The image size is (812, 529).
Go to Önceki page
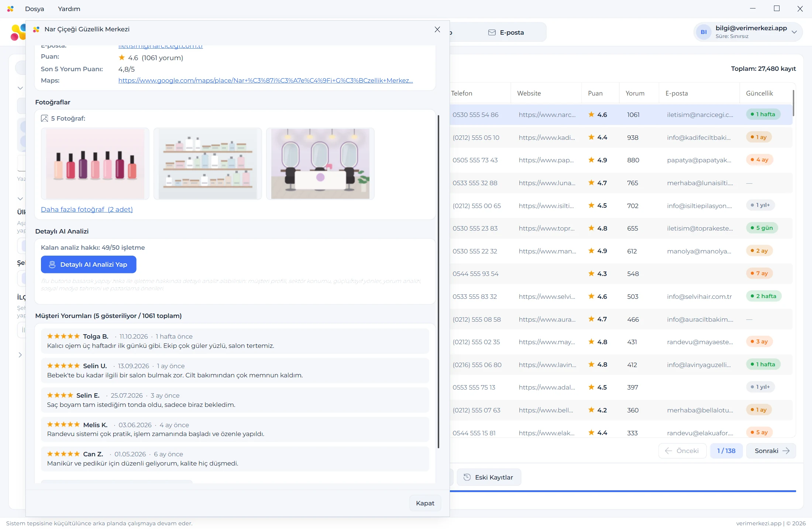pos(682,451)
